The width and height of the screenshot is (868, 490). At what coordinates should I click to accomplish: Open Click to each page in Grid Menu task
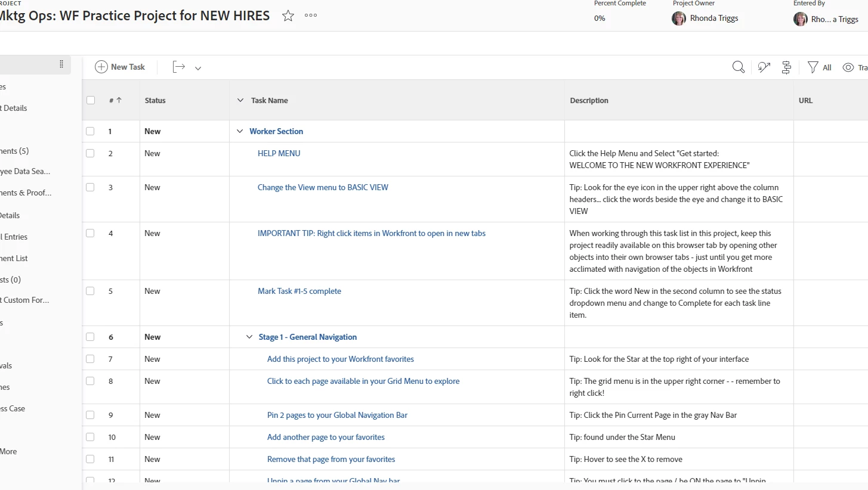[x=363, y=381]
